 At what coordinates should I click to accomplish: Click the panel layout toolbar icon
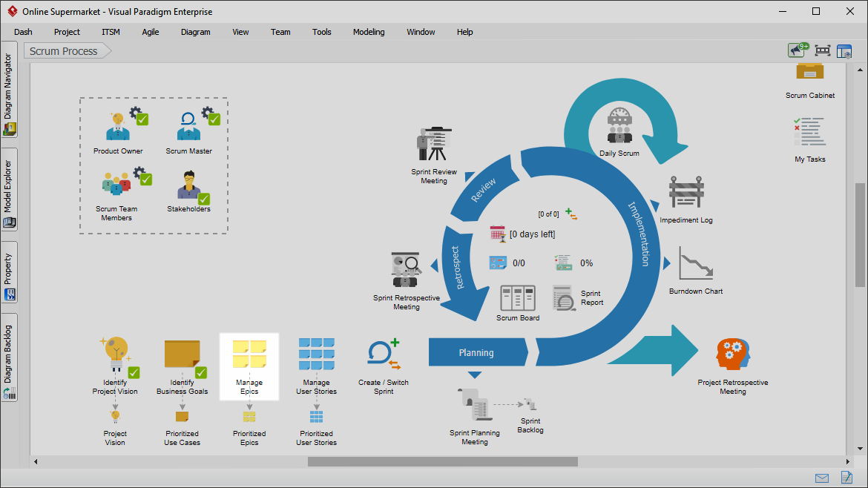pos(844,51)
